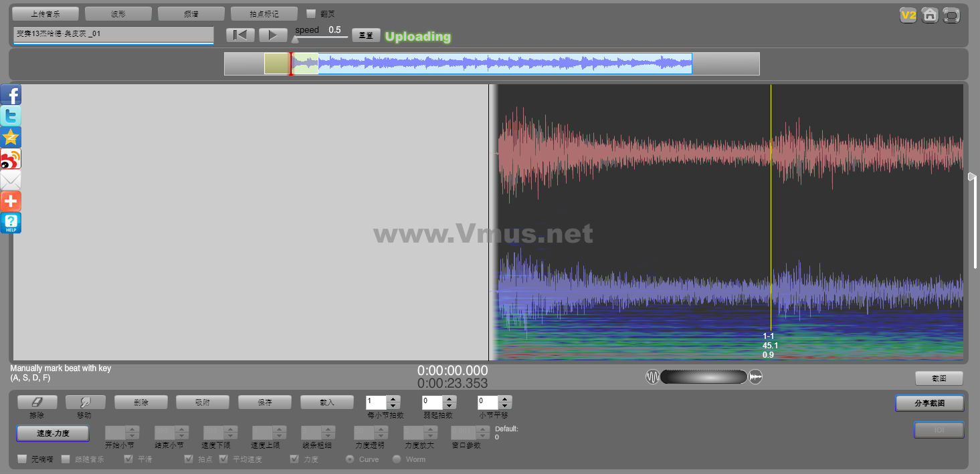980x474 pixels.
Task: Share via the Facebook icon
Action: tap(11, 95)
